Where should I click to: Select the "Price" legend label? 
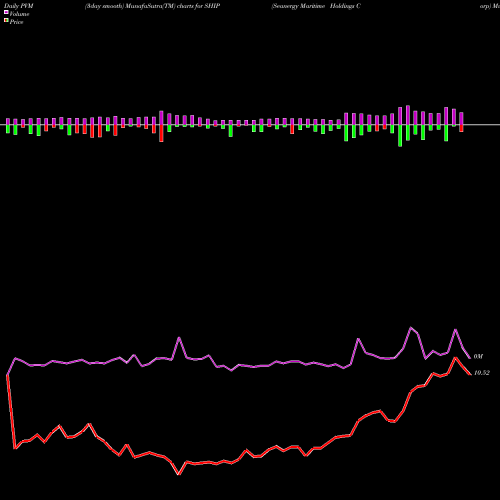(16, 22)
